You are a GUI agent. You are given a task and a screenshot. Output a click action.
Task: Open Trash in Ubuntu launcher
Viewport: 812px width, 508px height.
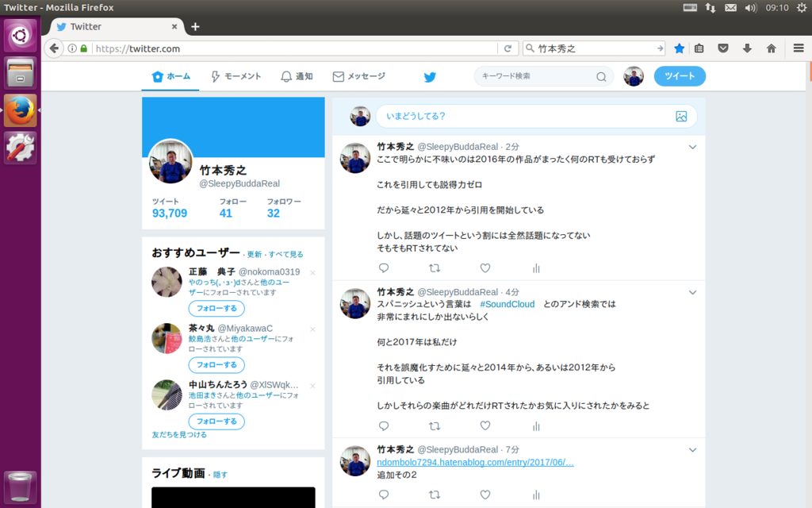(x=20, y=487)
